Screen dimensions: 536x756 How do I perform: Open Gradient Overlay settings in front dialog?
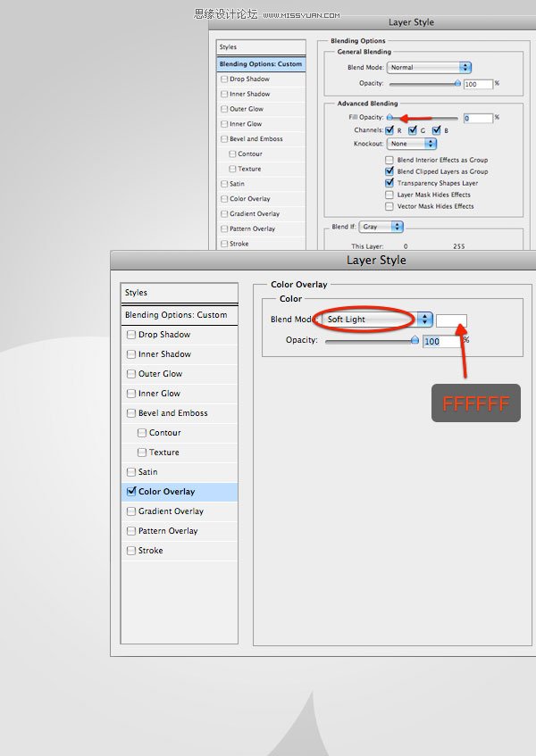coord(180,511)
